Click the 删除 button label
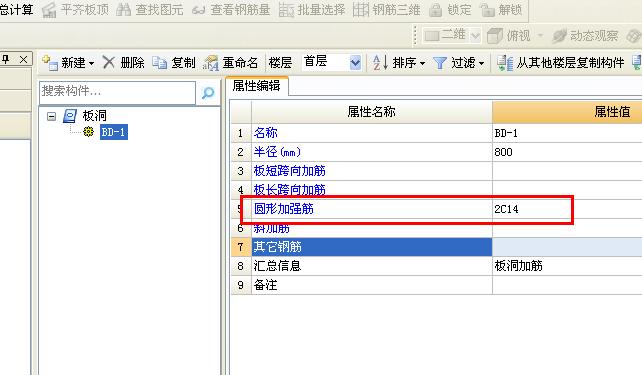 [x=132, y=63]
